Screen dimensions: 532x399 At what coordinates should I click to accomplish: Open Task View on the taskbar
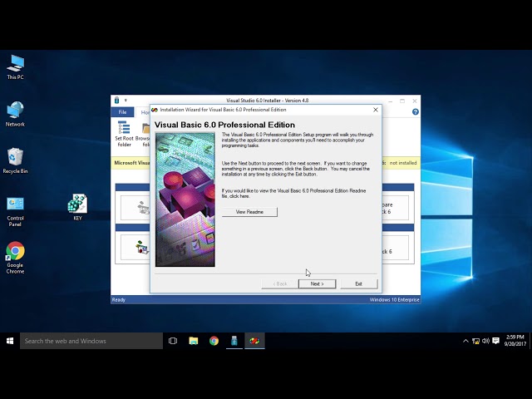coord(173,341)
